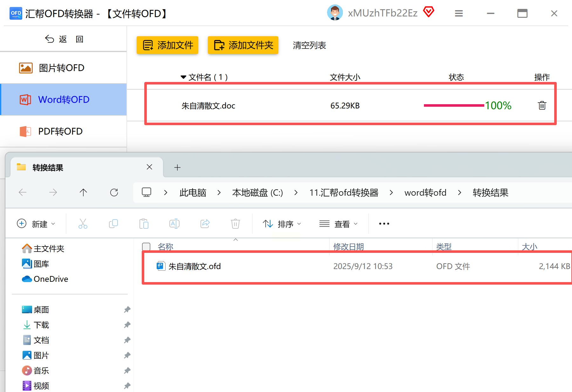Click the conversion progress bar
572x392 pixels.
point(454,105)
